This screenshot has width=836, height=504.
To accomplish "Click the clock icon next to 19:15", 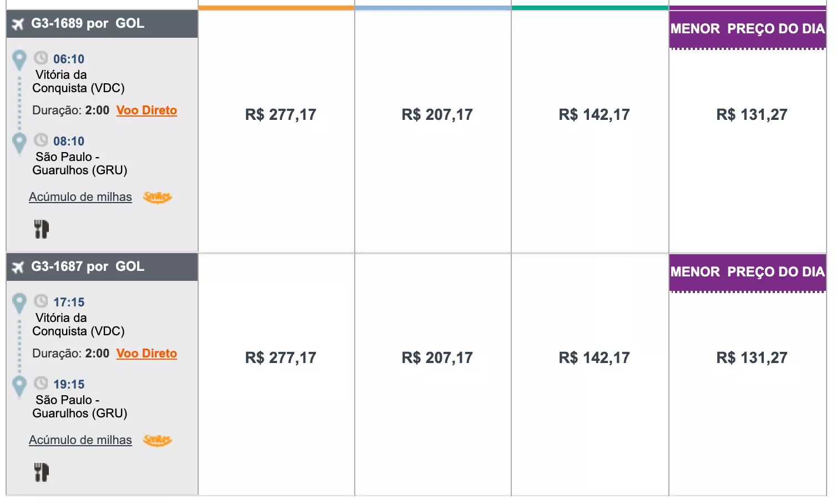I will [x=41, y=383].
